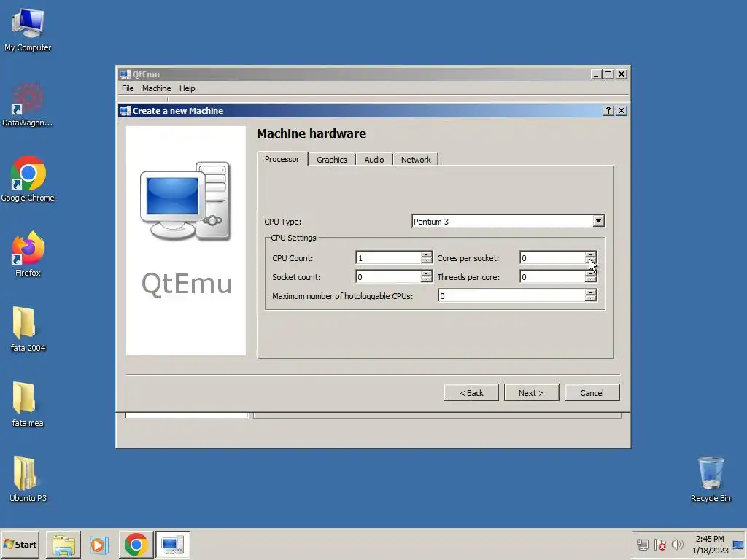
Task: Open the fata 2004 folder
Action: [28, 330]
